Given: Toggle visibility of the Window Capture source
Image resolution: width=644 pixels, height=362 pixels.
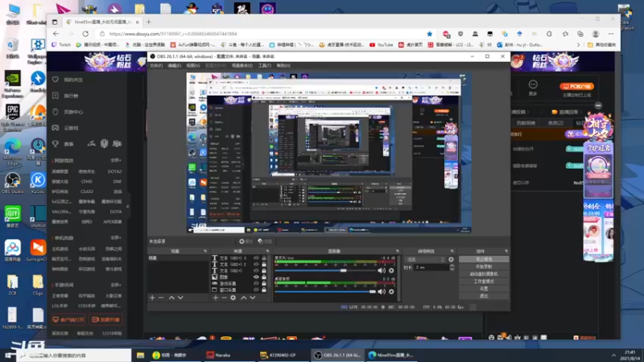Looking at the screenshot, I should (x=256, y=290).
